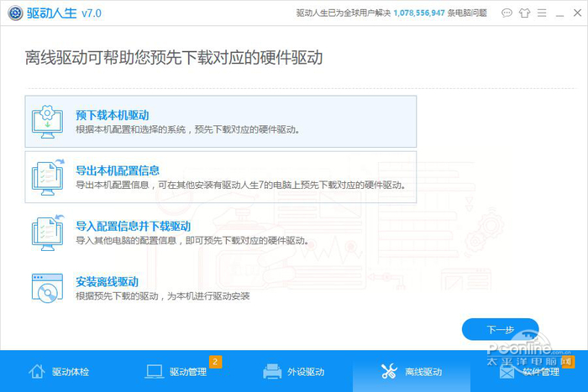Click the wrench tools icon for 离线驱动
The height and width of the screenshot is (392, 588).
(389, 371)
